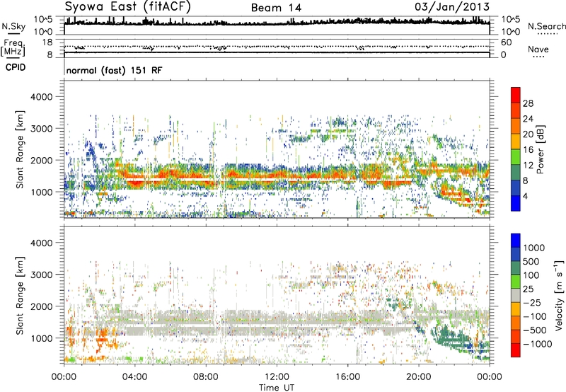Screen dimensions: 566x392
Task: Select the '500' label on velocity colorbar
Action: click(531, 262)
